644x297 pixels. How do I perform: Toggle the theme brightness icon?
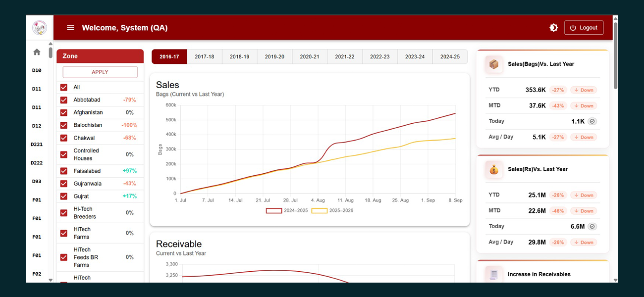click(553, 28)
